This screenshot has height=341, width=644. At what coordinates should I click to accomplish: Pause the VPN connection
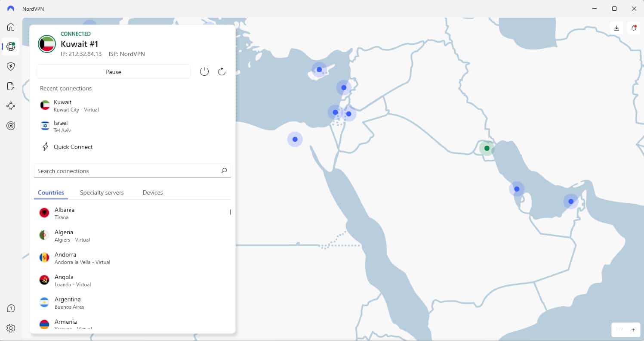click(x=114, y=72)
